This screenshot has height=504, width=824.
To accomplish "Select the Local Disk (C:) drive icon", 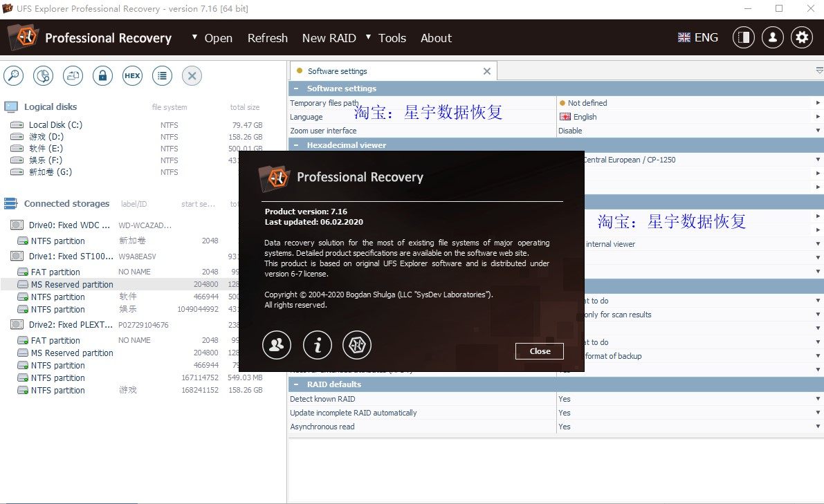I will tap(17, 125).
